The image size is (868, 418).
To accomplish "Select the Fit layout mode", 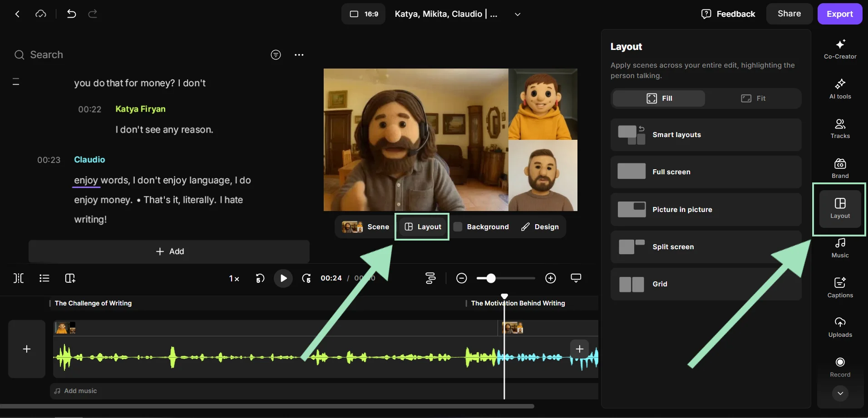I will tap(753, 98).
